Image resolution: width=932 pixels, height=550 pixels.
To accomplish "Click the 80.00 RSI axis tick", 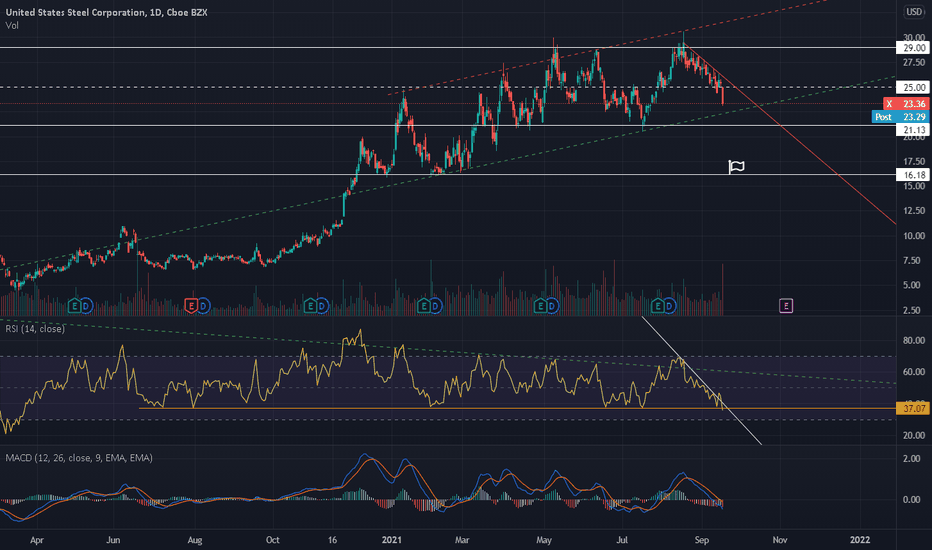I will (914, 341).
